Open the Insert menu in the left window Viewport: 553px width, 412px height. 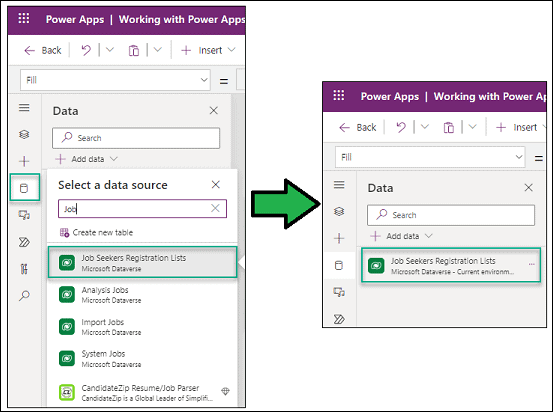tap(208, 50)
